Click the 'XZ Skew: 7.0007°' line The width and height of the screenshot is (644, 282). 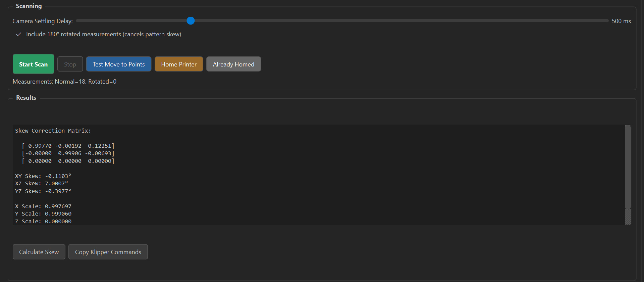[41, 184]
